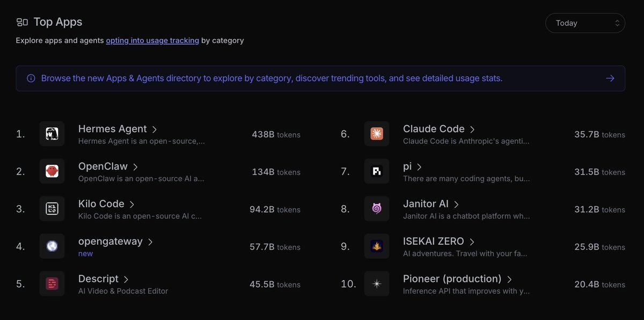Click 'Hermes Agent is an open-source' description

[142, 141]
